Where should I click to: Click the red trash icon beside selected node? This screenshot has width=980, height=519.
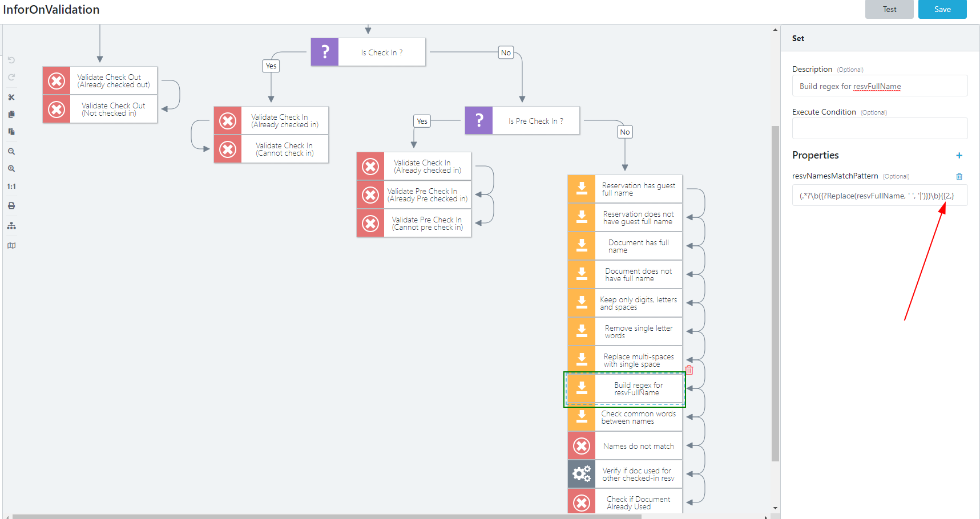coord(689,370)
